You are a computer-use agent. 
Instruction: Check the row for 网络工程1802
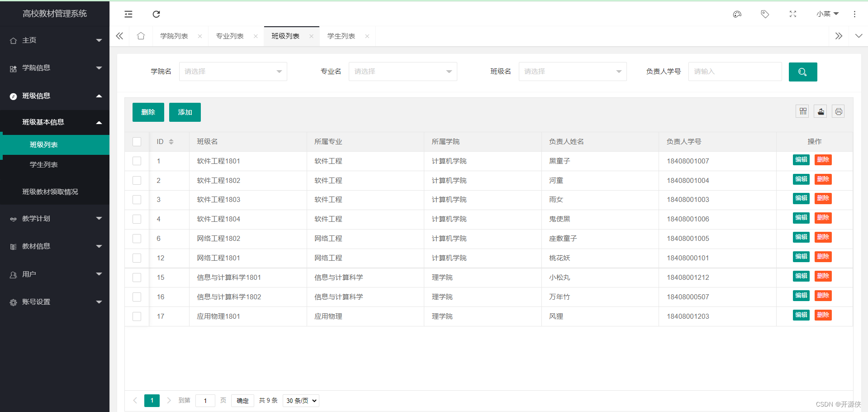pyautogui.click(x=137, y=239)
